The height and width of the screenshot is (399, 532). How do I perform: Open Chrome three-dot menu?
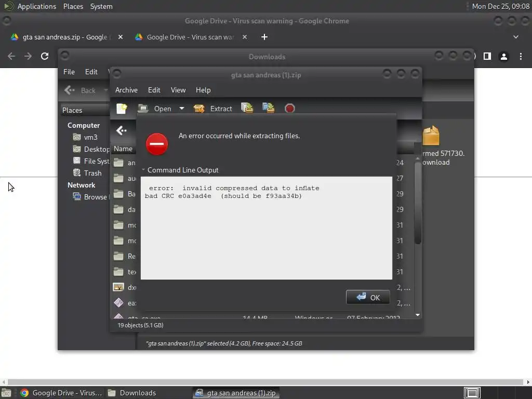click(521, 56)
